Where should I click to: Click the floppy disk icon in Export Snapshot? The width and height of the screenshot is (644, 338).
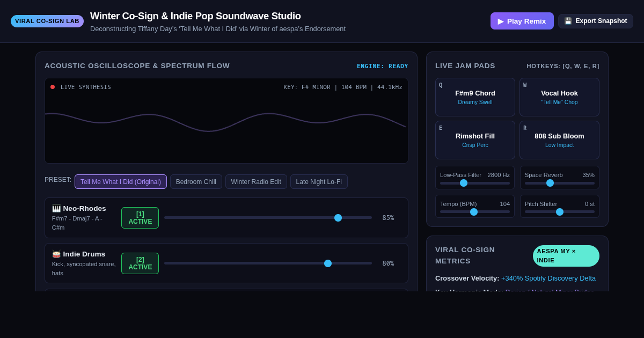(568, 21)
